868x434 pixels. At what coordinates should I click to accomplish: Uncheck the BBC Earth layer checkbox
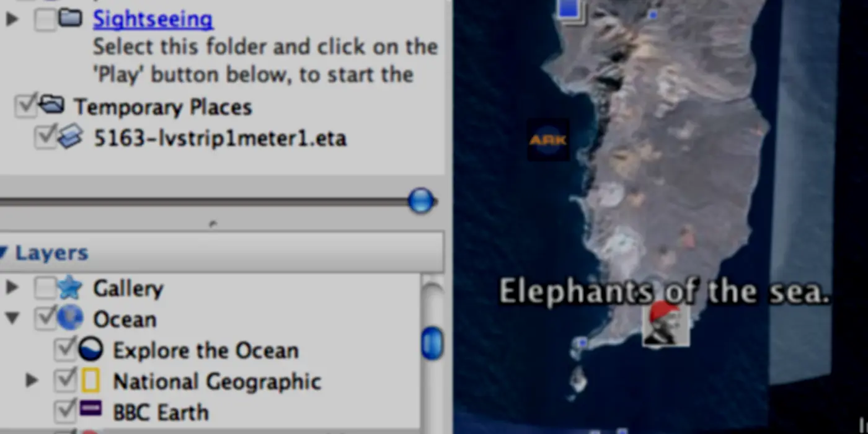pos(65,411)
